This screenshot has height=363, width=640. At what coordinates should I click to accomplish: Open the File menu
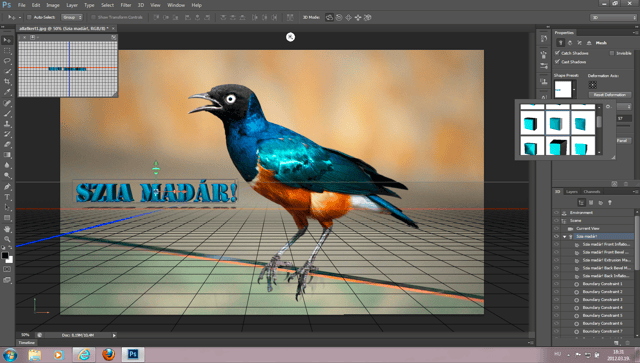pyautogui.click(x=21, y=5)
